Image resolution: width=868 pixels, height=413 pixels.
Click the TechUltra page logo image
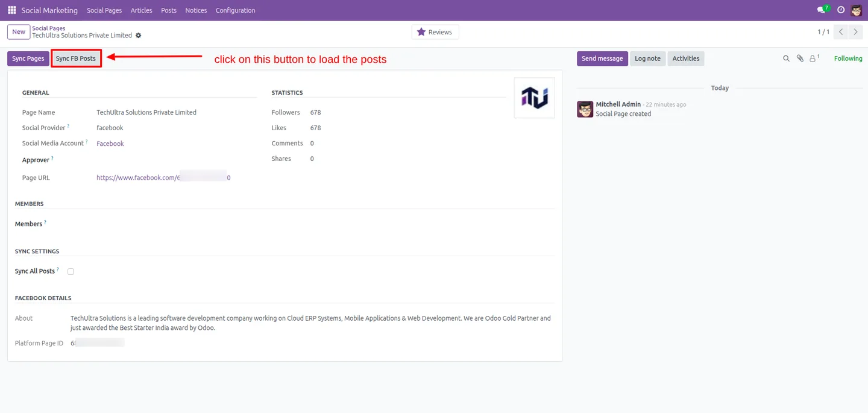click(x=534, y=98)
